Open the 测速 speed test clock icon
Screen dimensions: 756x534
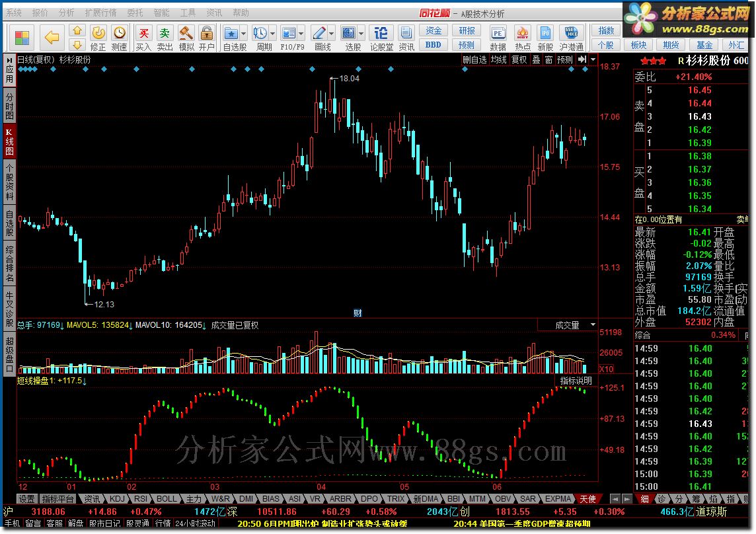(x=119, y=33)
